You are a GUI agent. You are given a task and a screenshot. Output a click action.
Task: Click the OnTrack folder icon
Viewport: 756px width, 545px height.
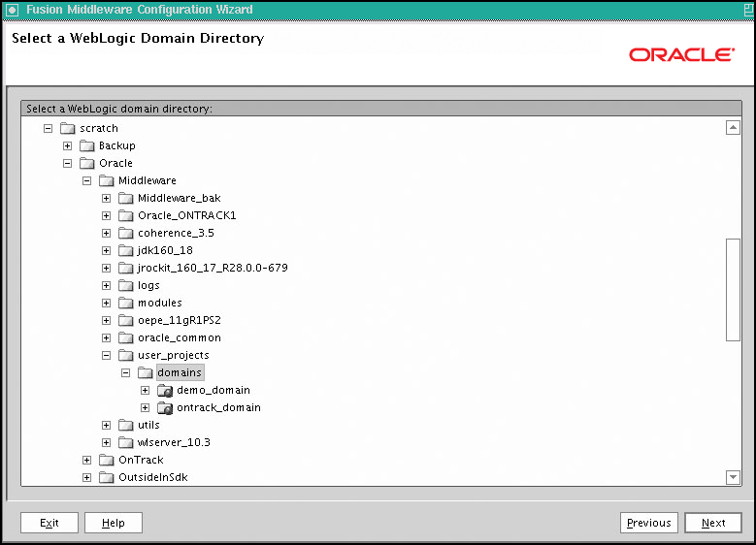point(106,460)
